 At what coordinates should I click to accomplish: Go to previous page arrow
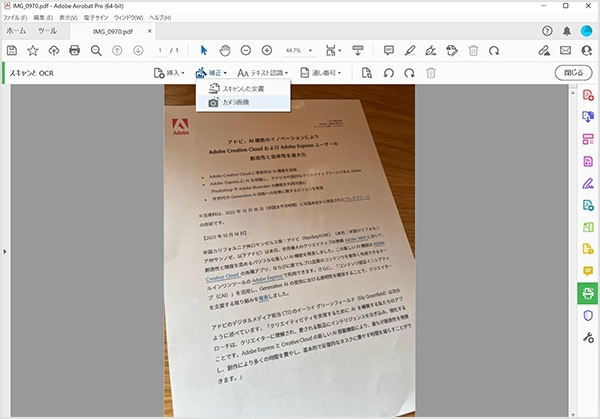tap(117, 50)
